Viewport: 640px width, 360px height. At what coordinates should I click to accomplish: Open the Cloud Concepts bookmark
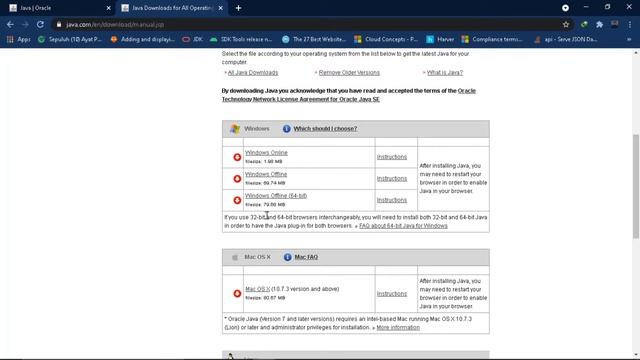point(386,39)
